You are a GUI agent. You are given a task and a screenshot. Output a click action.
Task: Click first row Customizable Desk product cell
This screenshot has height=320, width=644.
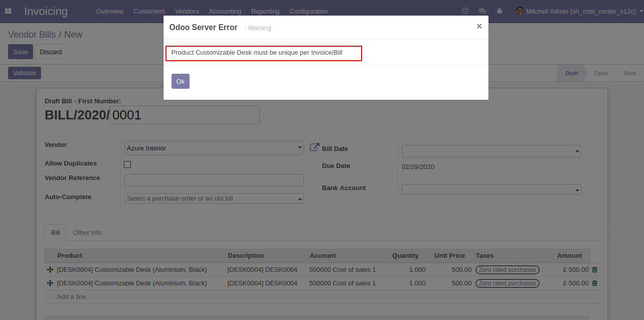coord(132,270)
